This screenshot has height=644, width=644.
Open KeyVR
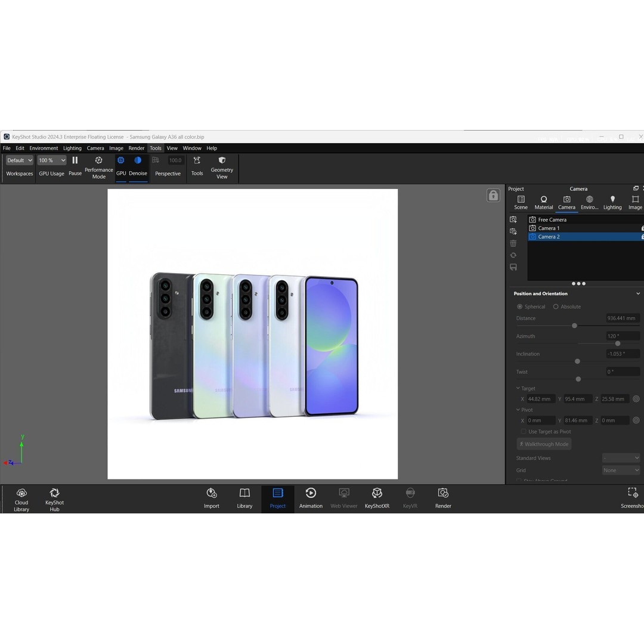410,499
